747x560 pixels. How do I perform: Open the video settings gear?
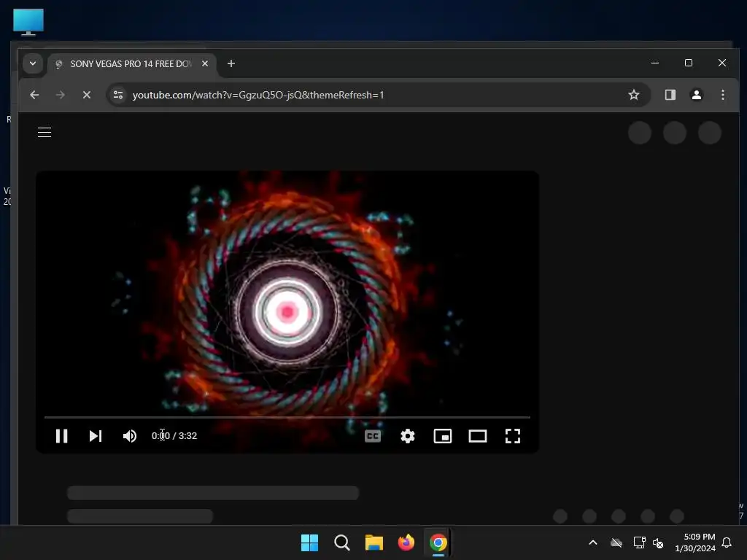point(407,436)
